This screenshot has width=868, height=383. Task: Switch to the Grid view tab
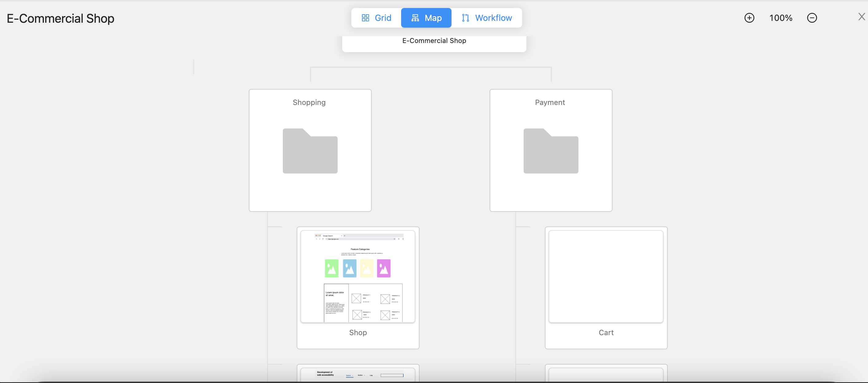[x=376, y=18]
